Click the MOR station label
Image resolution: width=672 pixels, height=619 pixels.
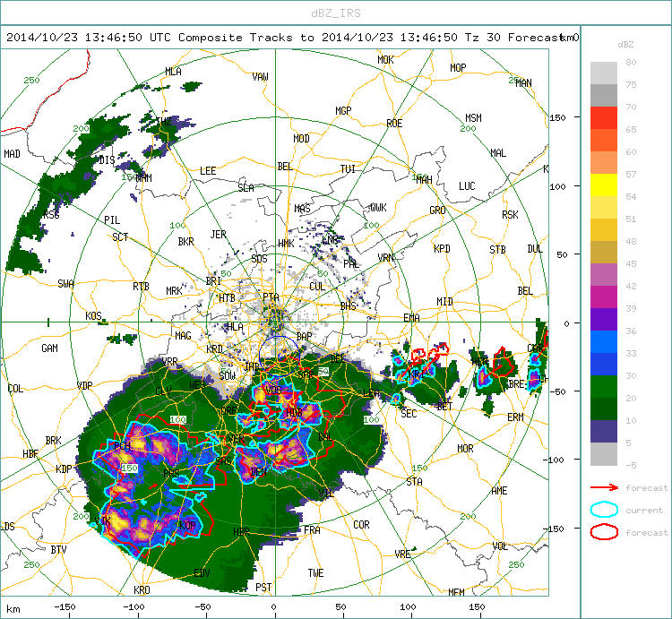tap(465, 449)
